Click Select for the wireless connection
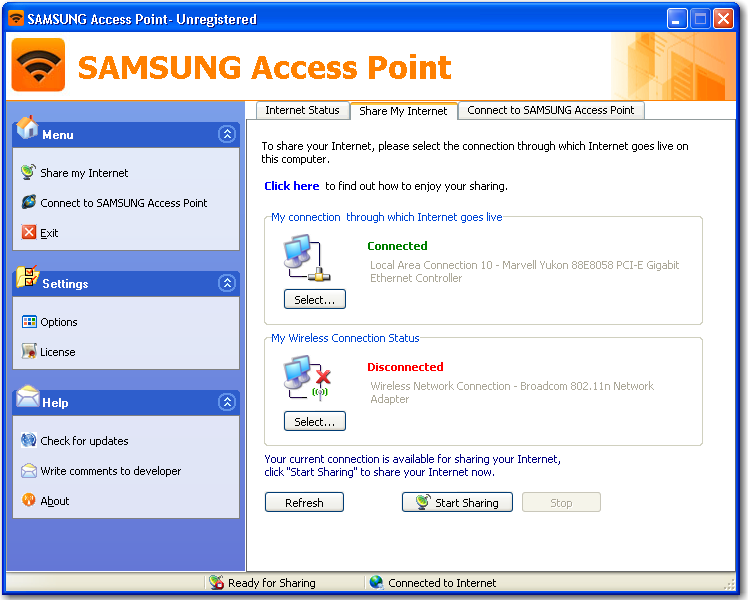 click(315, 421)
